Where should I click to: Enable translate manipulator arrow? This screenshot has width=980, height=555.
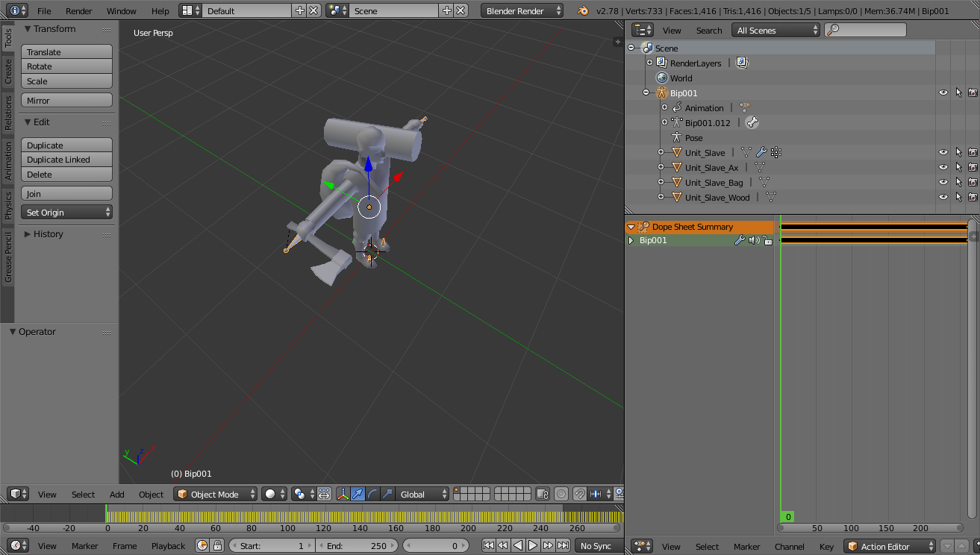pyautogui.click(x=358, y=494)
